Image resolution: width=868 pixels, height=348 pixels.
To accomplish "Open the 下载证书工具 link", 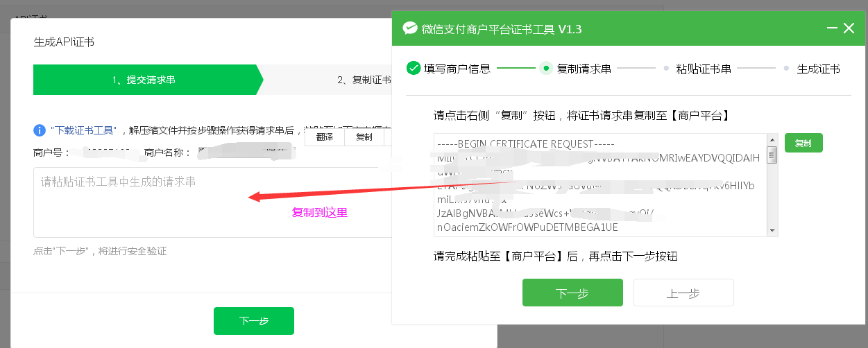I will pyautogui.click(x=83, y=130).
